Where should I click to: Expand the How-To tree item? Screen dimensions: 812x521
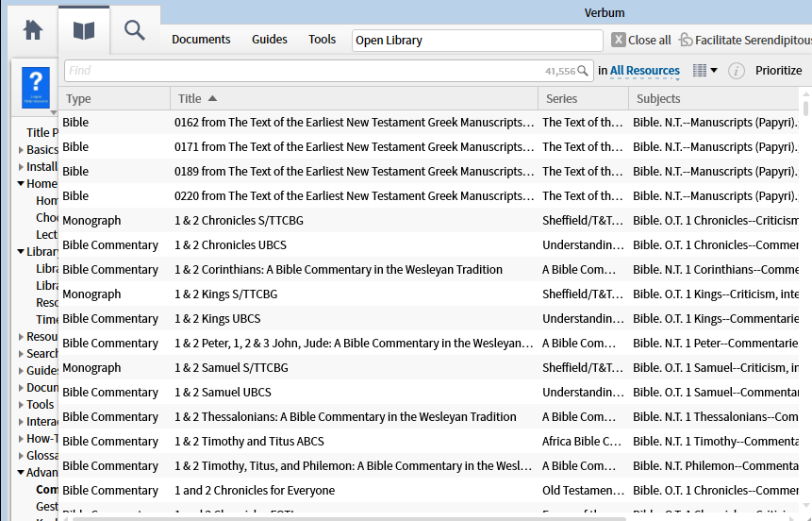[x=21, y=439]
